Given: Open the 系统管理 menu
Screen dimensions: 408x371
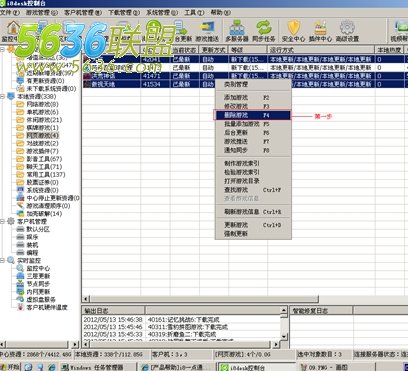Looking at the screenshot, I should point(162,13).
